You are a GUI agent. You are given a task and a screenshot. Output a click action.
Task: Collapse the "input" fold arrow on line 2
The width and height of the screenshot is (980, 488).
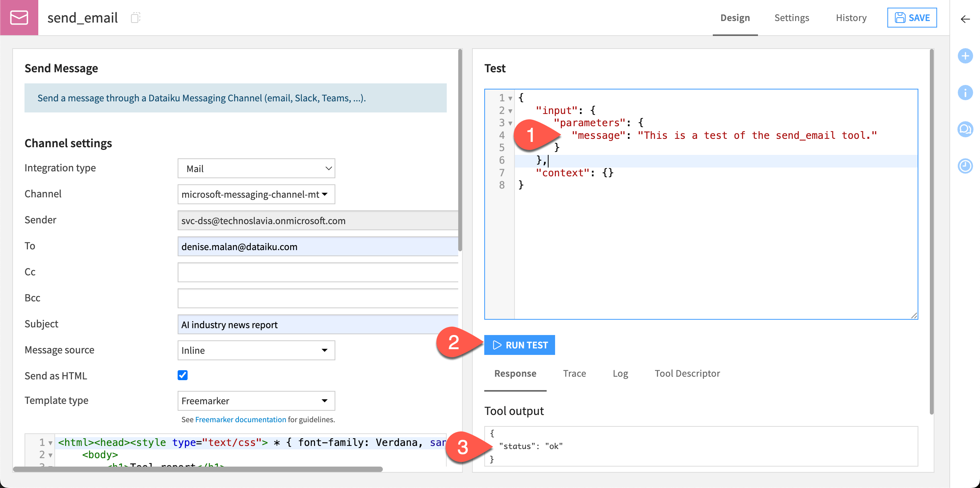click(x=510, y=111)
